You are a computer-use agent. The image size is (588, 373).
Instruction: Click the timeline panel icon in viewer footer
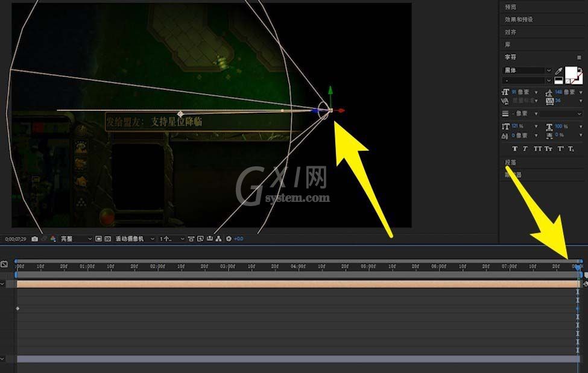(x=210, y=239)
